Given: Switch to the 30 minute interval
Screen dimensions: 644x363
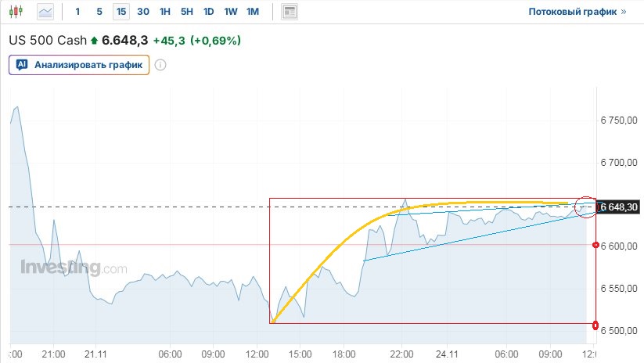Looking at the screenshot, I should pos(143,12).
